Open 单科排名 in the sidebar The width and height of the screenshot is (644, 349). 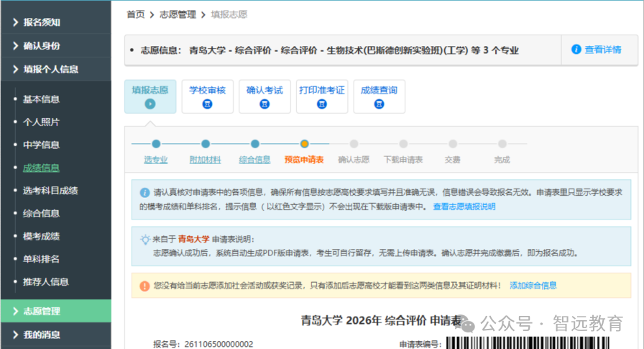point(41,259)
